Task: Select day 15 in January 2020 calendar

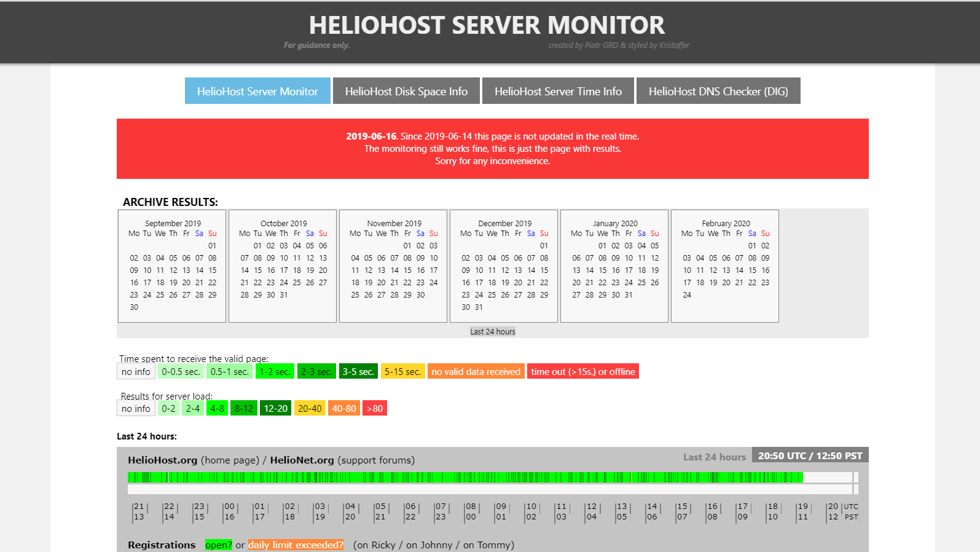Action: point(603,270)
